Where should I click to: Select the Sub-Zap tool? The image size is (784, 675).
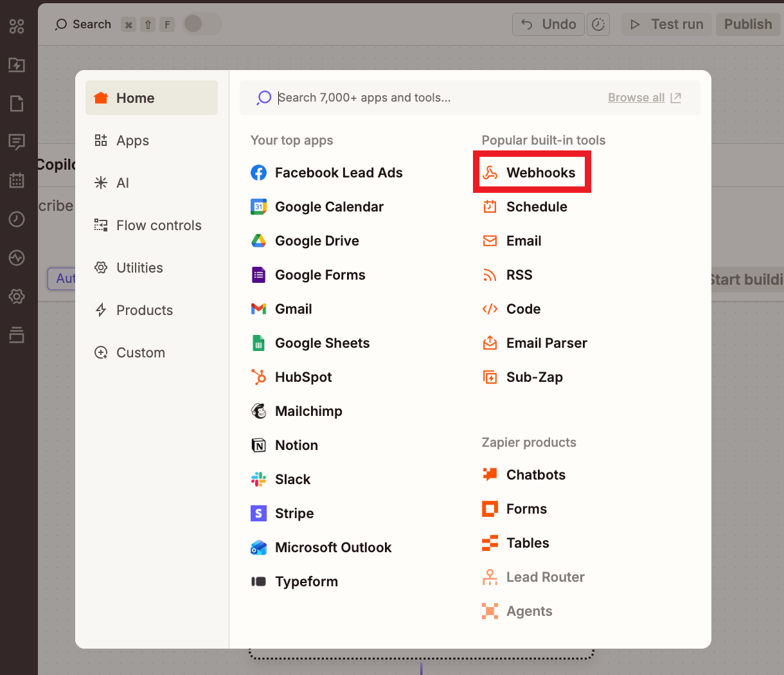[x=522, y=377]
